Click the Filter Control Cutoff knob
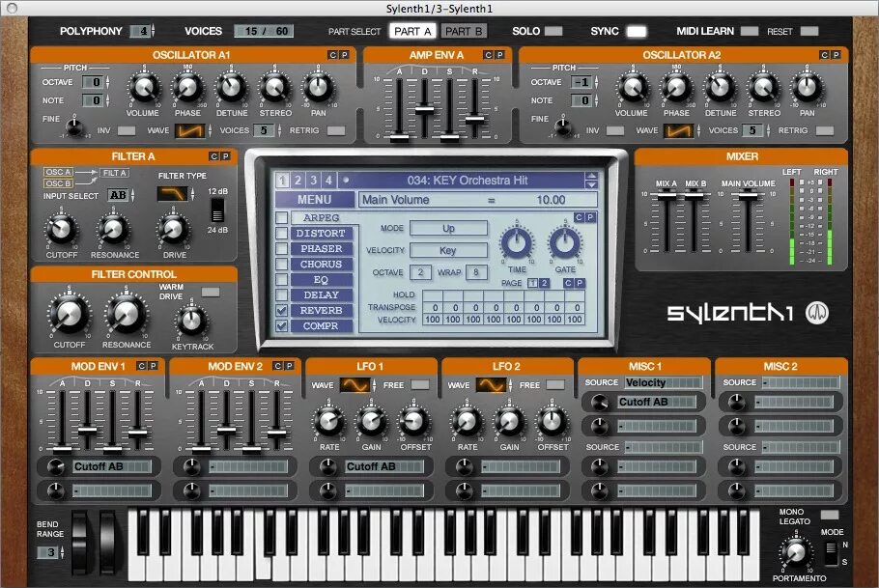The height and width of the screenshot is (588, 879). point(70,314)
